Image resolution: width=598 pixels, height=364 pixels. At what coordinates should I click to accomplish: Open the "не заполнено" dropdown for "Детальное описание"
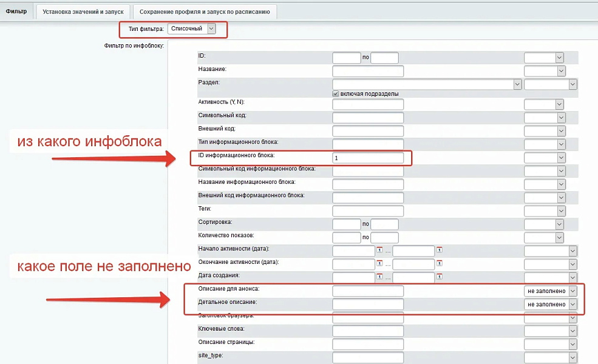(549, 304)
